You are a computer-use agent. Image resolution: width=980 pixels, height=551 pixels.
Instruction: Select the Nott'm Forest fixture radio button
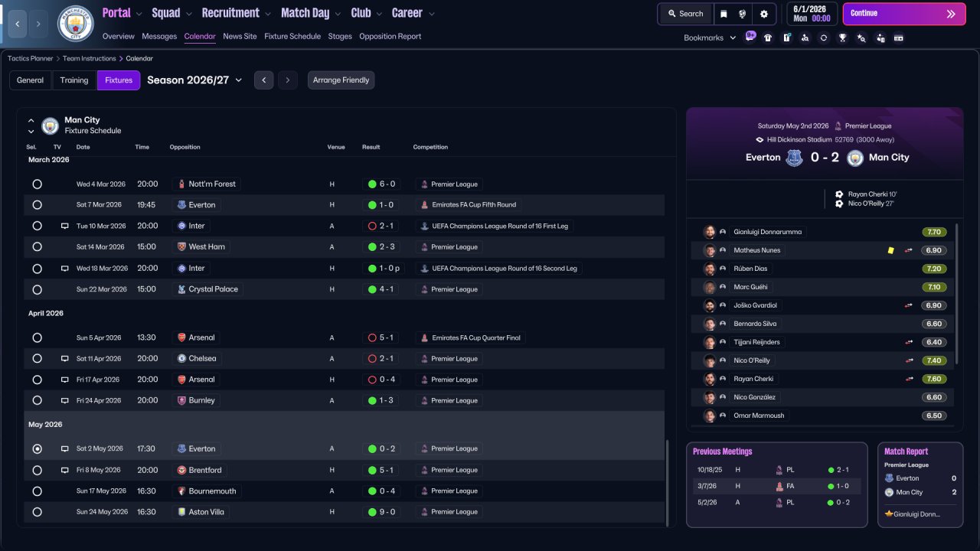pos(37,184)
